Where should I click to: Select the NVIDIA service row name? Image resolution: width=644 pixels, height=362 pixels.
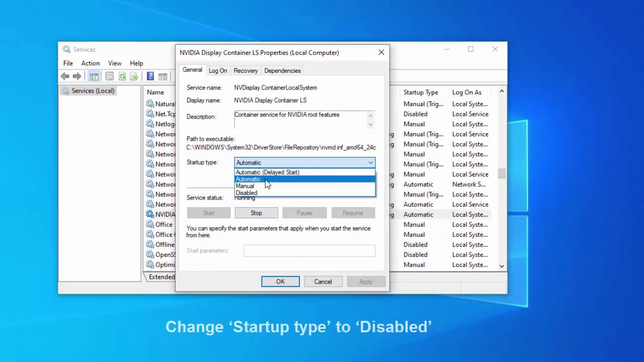[165, 214]
